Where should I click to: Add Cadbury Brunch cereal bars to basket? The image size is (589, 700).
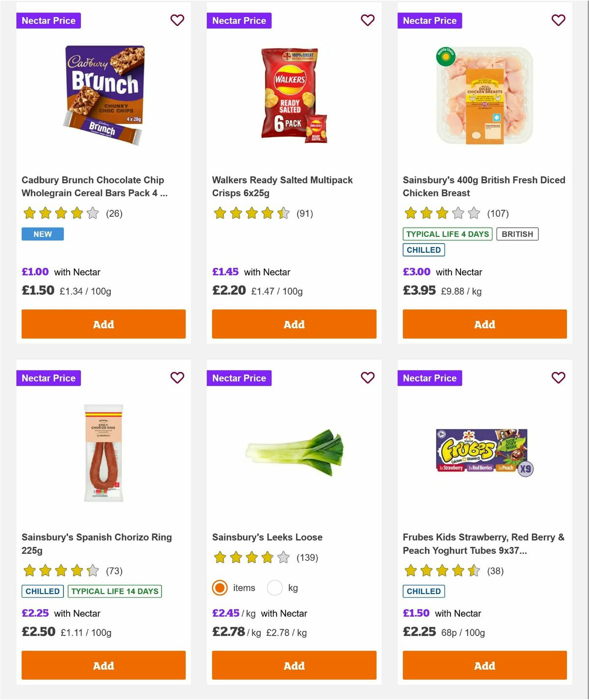coord(103,324)
